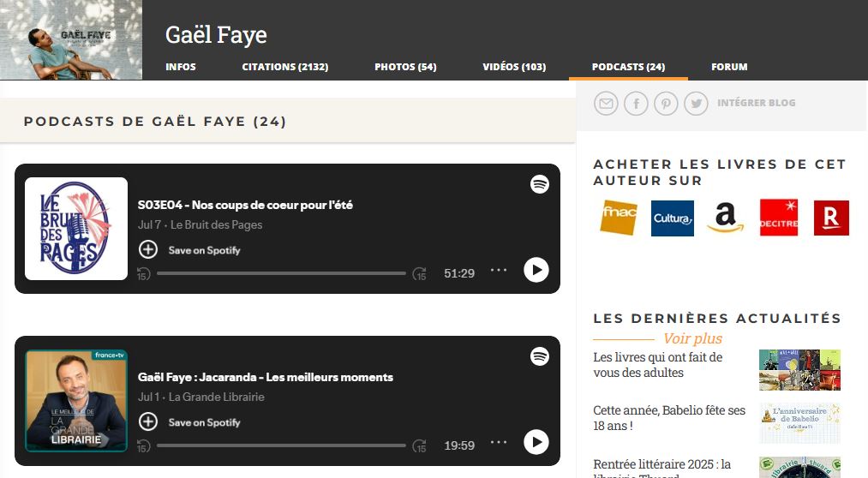Open Rentrée littéraire 2025 article
The height and width of the screenshot is (478, 868).
coord(662,468)
